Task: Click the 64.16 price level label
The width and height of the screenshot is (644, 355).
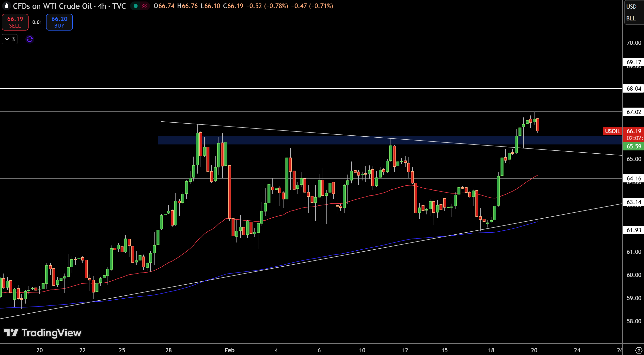Action: (x=633, y=178)
